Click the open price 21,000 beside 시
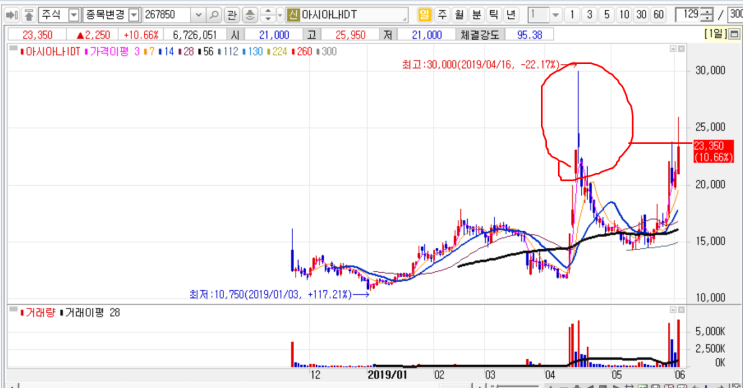 [274, 35]
